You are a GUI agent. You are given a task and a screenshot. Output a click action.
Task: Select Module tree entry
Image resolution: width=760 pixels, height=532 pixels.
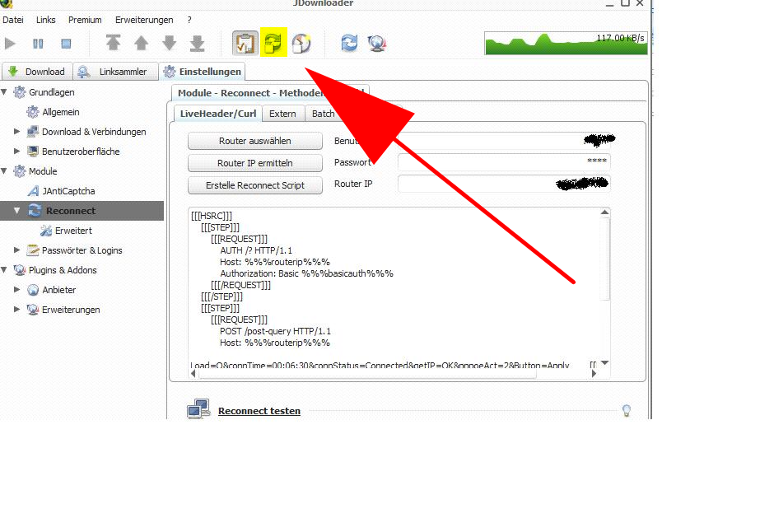tap(43, 171)
